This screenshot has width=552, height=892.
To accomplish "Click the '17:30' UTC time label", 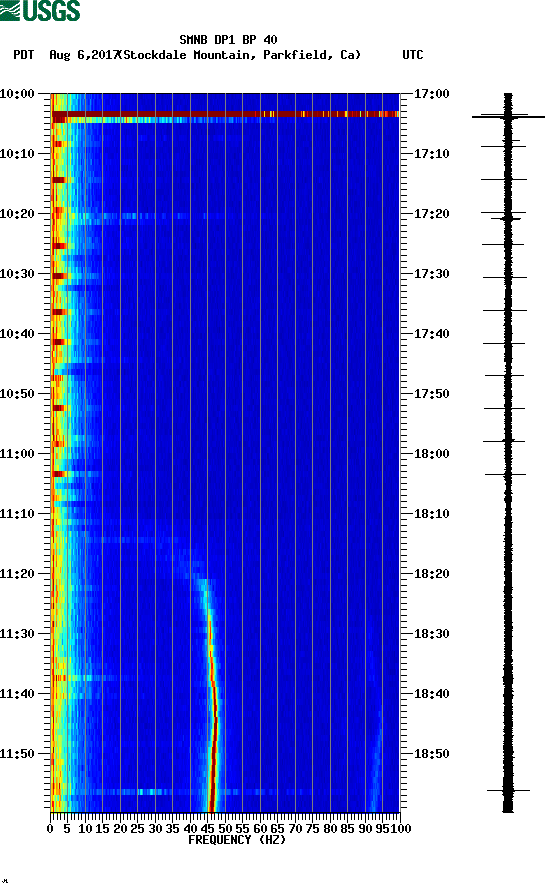I will click(x=431, y=274).
